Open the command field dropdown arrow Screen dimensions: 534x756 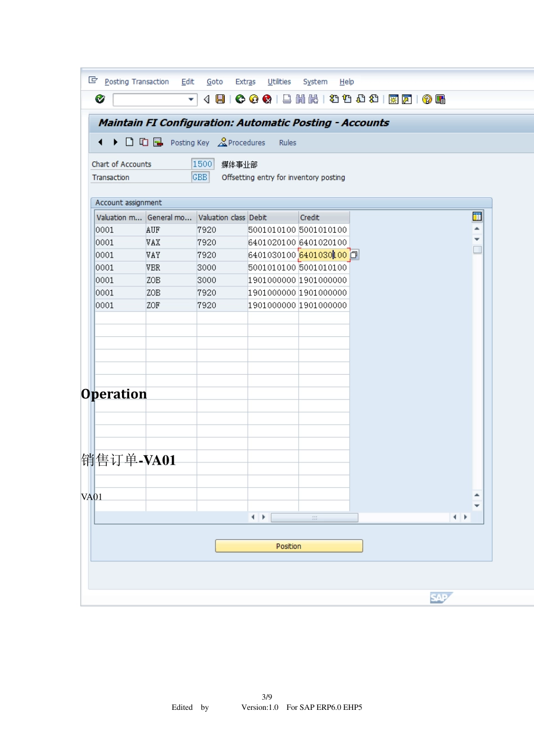[191, 100]
